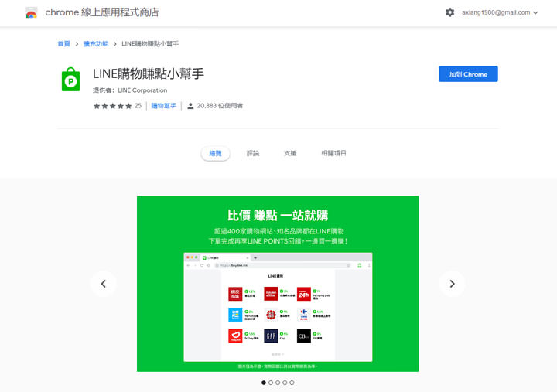Click the LINE購物賺點小幫手 extension title
The height and width of the screenshot is (392, 557).
(149, 74)
